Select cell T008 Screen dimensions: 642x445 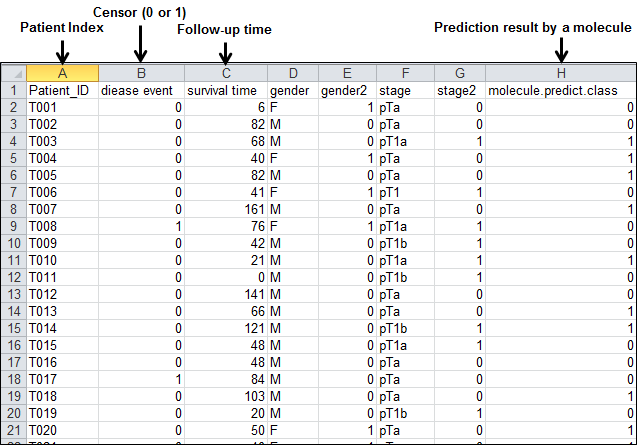click(x=62, y=226)
